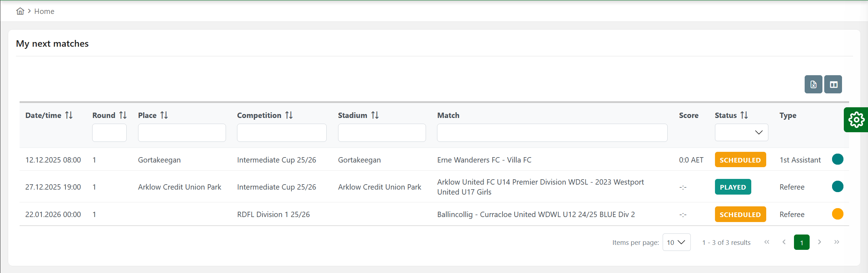Export matches to Excel file
The width and height of the screenshot is (868, 273).
coord(813,84)
